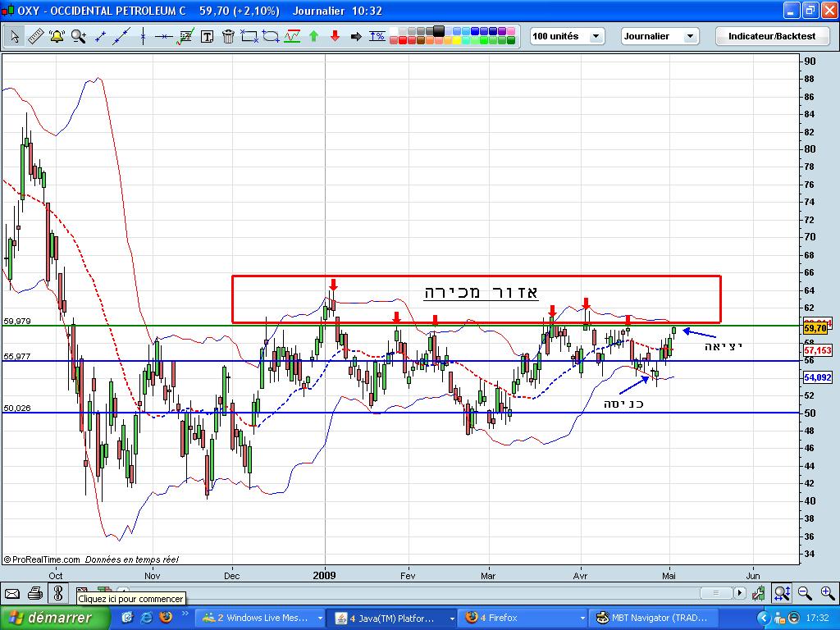Expand the quick launch chevron
Screen dimensions: 840x630
[185, 614]
